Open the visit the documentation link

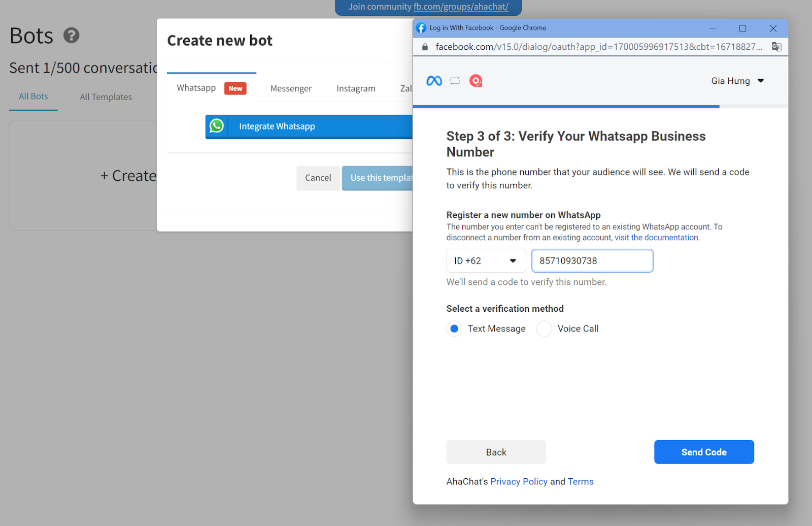pos(656,238)
